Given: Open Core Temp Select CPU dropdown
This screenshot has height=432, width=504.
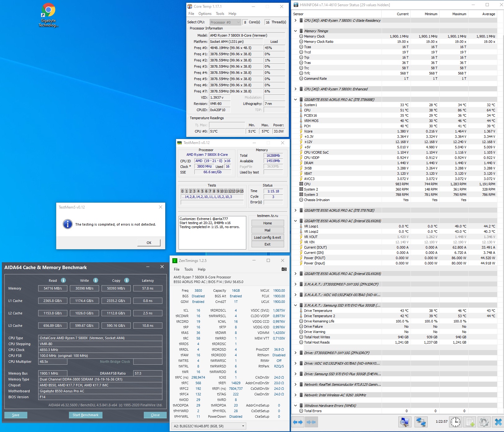Looking at the screenshot, I should 225,22.
